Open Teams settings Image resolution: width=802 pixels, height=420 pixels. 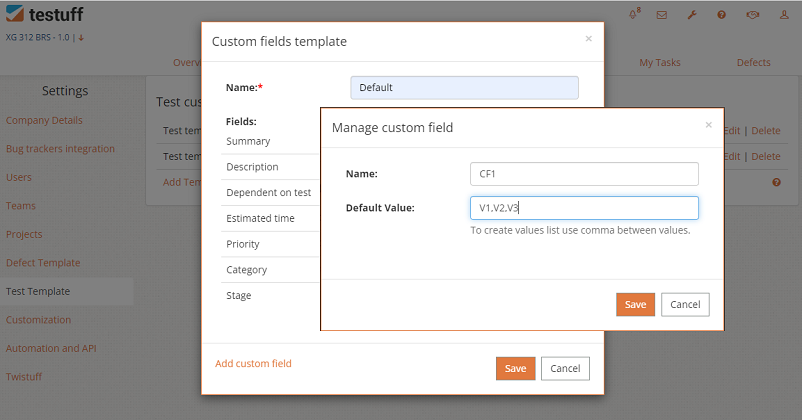[20, 206]
